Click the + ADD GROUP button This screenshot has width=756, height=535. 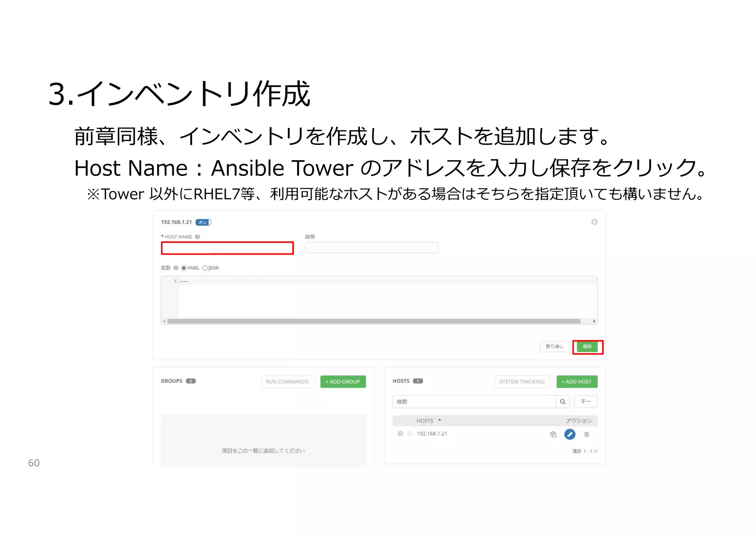point(343,382)
